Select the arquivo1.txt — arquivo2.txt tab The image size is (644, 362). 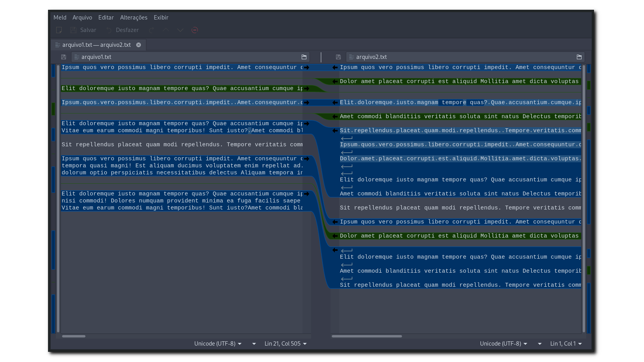point(98,45)
